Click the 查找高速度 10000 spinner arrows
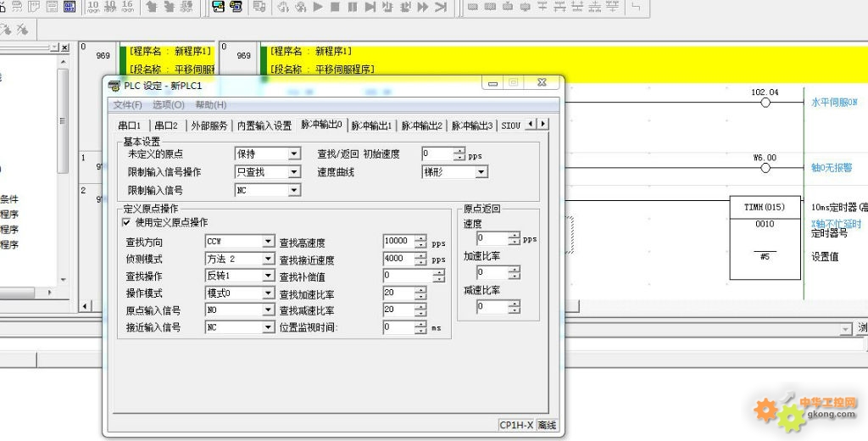868x441 pixels. (x=421, y=242)
